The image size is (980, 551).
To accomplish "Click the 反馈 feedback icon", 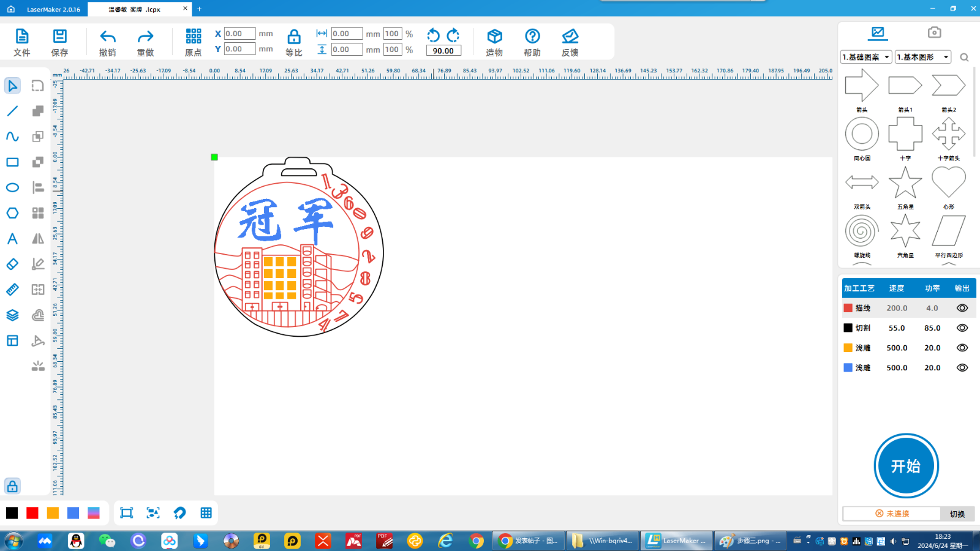I will 570,40.
